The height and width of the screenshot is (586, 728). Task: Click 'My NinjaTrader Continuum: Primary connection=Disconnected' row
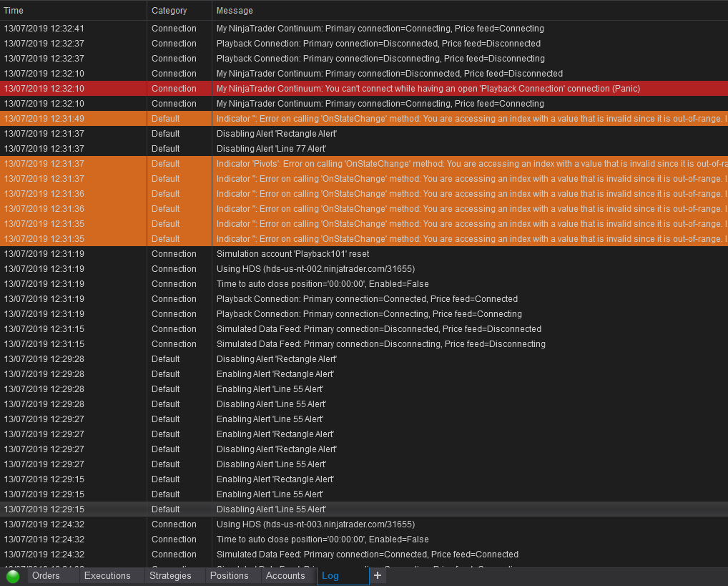pyautogui.click(x=364, y=74)
